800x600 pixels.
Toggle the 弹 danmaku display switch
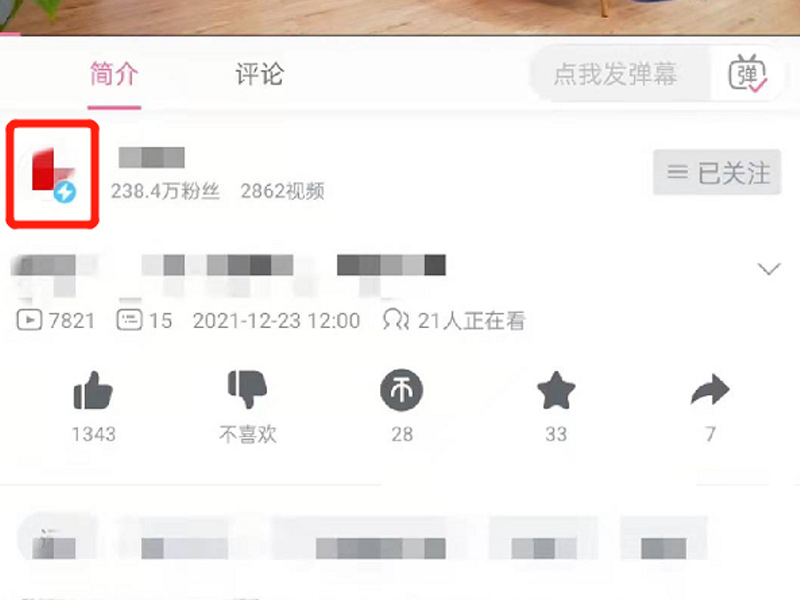click(x=747, y=74)
